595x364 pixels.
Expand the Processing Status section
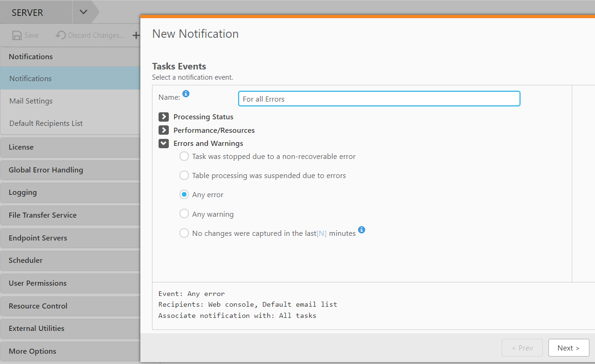click(x=163, y=117)
